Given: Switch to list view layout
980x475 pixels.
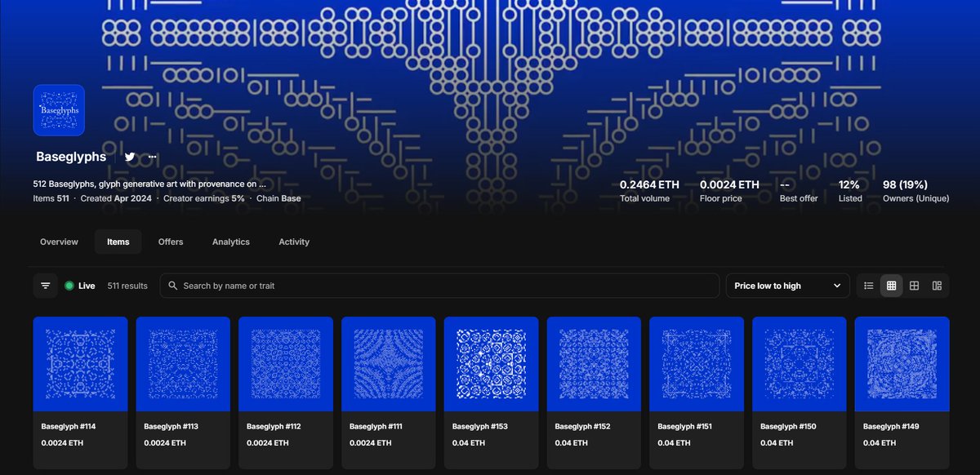Looking at the screenshot, I should [x=869, y=286].
